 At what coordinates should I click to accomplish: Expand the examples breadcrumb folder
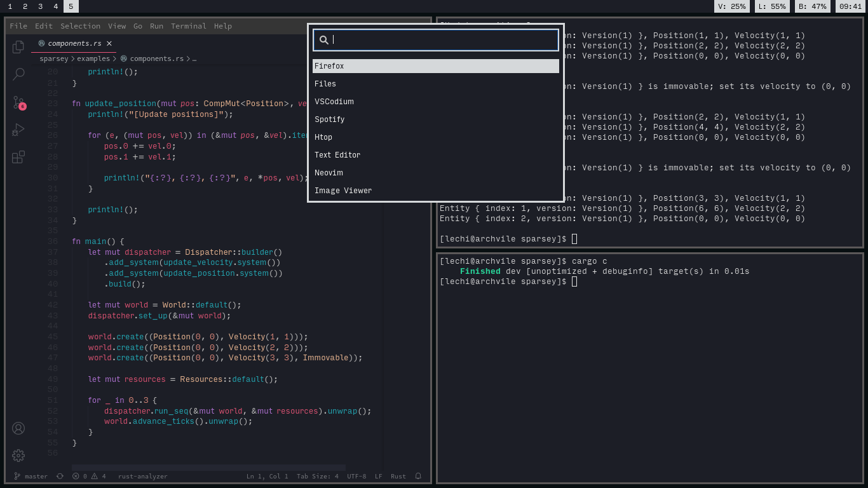click(93, 58)
